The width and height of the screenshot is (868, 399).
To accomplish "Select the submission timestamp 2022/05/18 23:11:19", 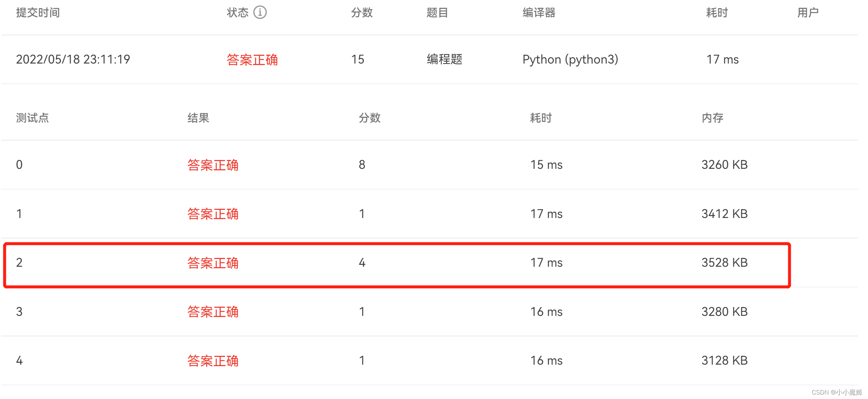I will [73, 59].
